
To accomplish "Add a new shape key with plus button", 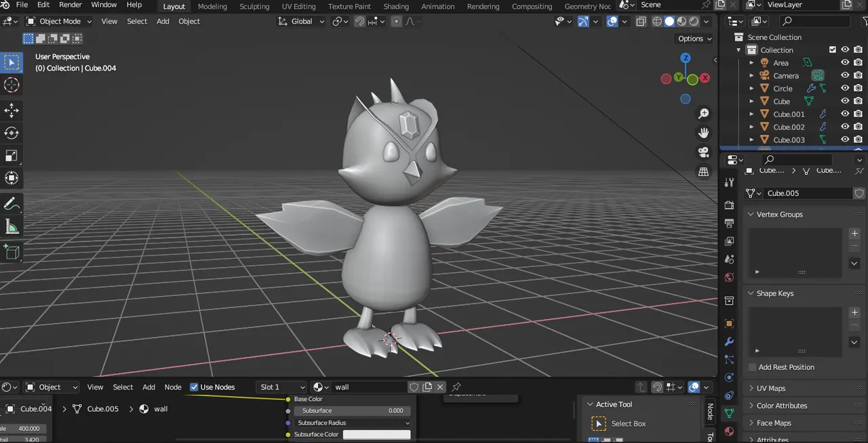I will tap(854, 313).
